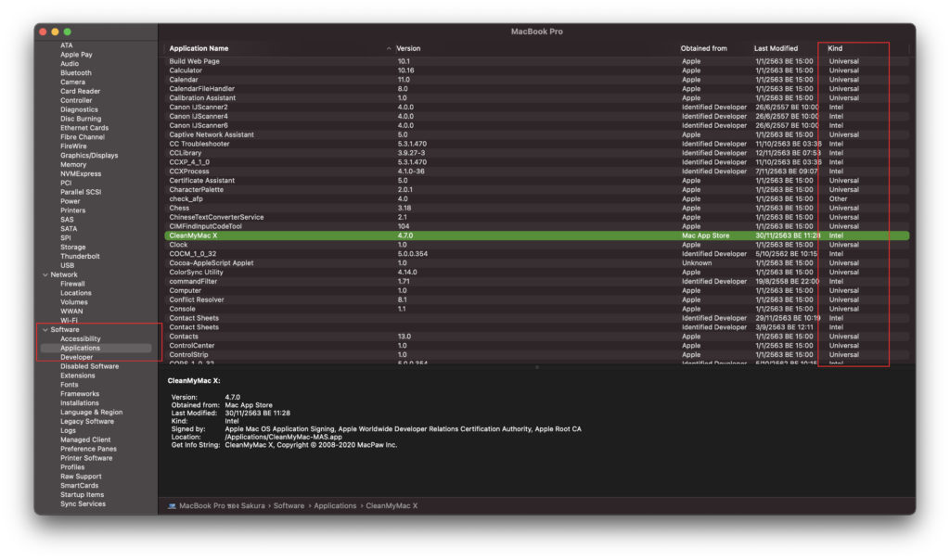The image size is (950, 560).
Task: Click Software in the bottom path bar
Action: pyautogui.click(x=289, y=506)
